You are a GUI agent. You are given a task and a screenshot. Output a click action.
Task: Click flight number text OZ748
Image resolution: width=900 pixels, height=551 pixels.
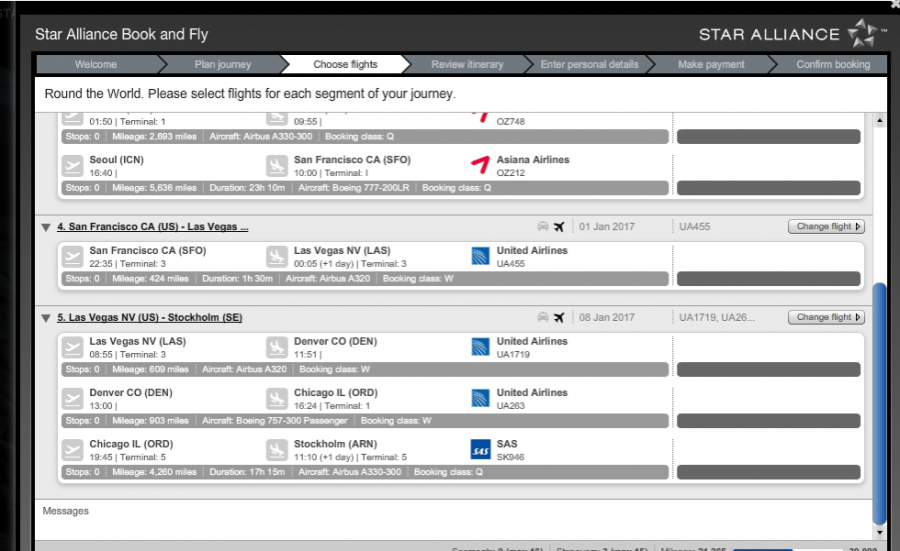[x=510, y=122]
